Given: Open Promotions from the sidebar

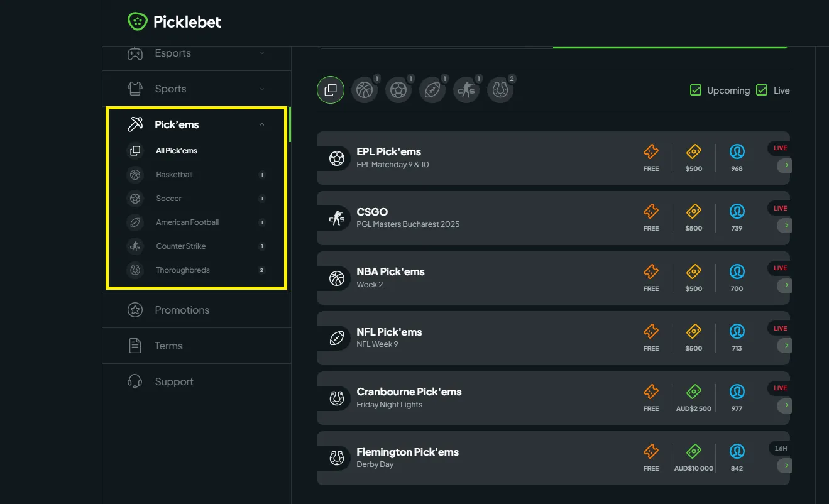Looking at the screenshot, I should click(182, 310).
